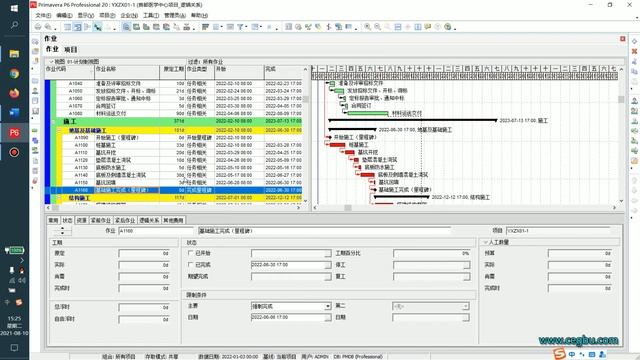Click the Zoom In magnifier icon

click(x=368, y=27)
